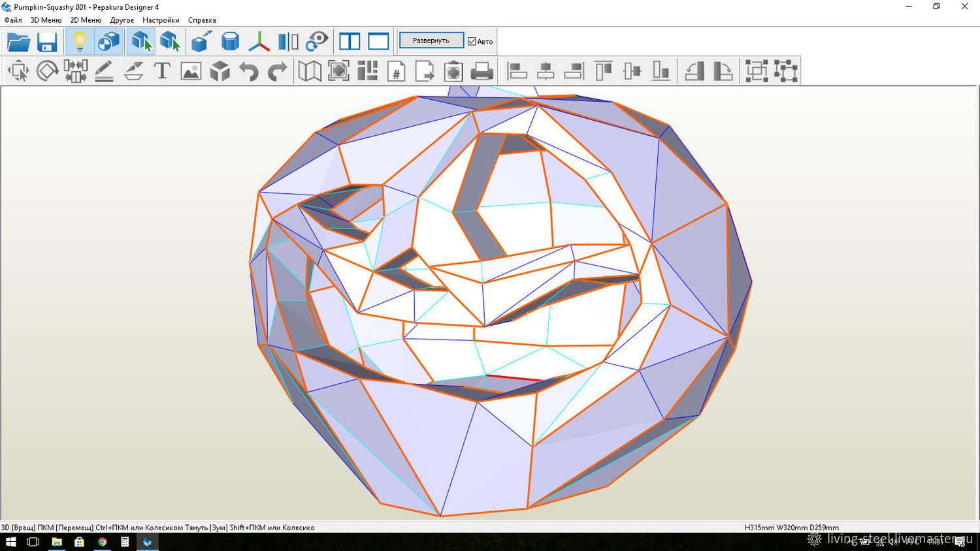Screen dimensions: 980x551
Task: Print with the printer icon
Action: [x=482, y=71]
